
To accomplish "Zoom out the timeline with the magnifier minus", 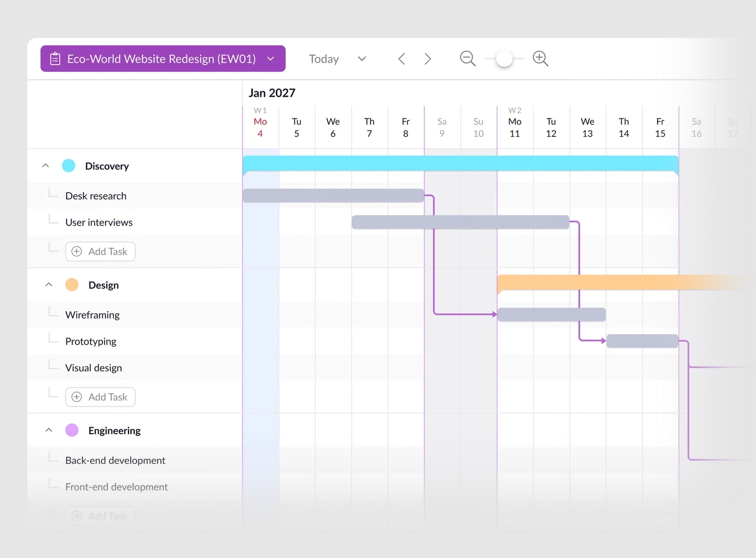I will [468, 59].
